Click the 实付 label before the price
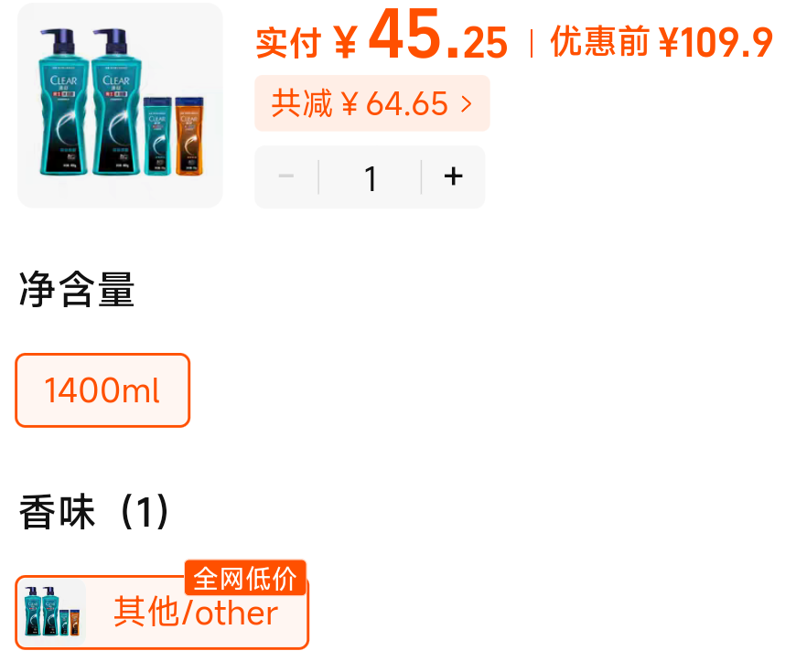The height and width of the screenshot is (672, 796). (x=288, y=43)
